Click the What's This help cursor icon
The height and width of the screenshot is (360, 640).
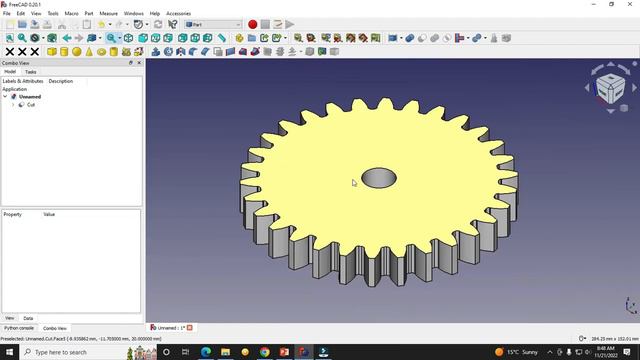(172, 24)
